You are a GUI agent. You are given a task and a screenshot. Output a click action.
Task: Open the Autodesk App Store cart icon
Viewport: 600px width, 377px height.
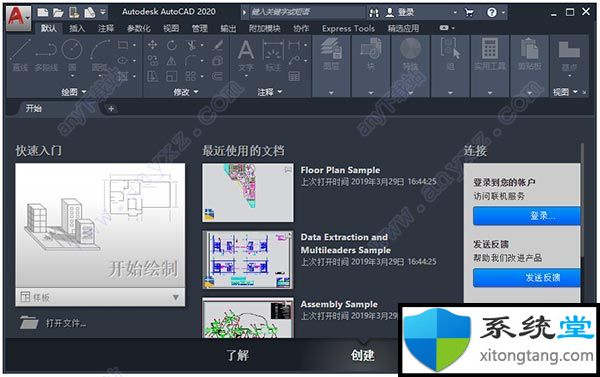tap(469, 13)
